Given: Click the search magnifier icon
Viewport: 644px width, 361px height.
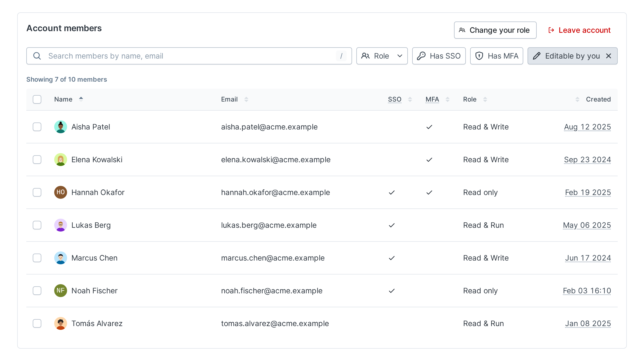Looking at the screenshot, I should coord(37,56).
